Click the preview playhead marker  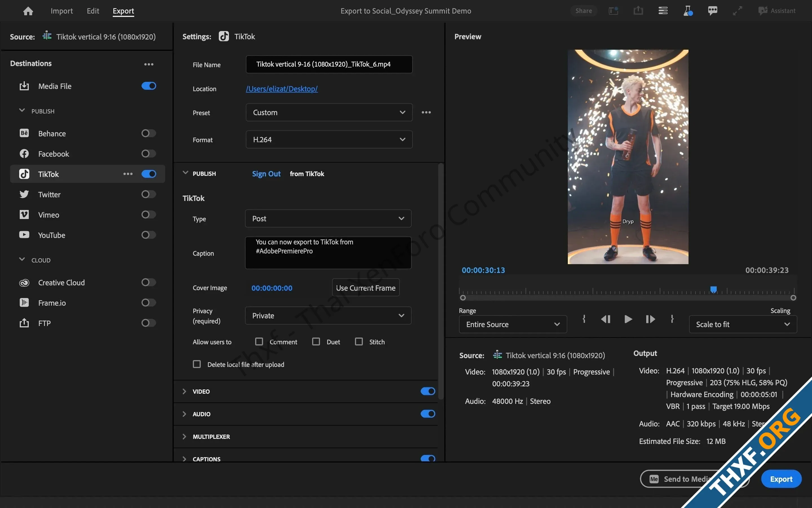[714, 290]
